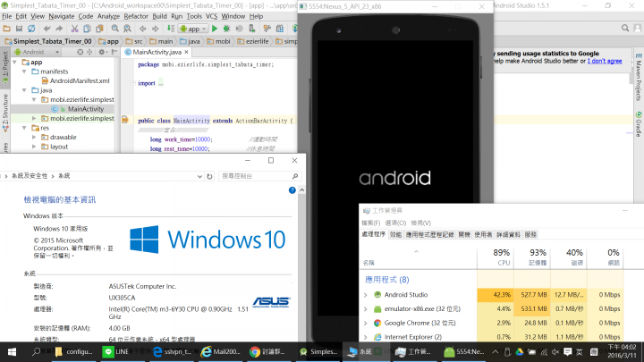Click the Project Structure icon

click(x=280, y=29)
